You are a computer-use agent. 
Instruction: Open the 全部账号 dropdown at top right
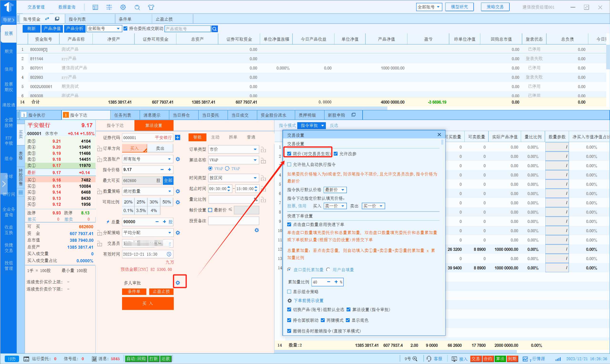point(429,7)
